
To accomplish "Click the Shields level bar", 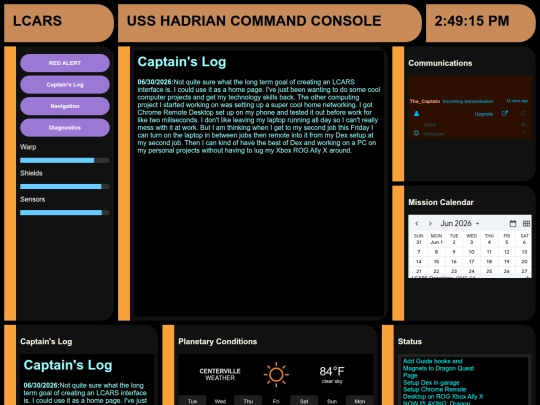I will (x=65, y=187).
